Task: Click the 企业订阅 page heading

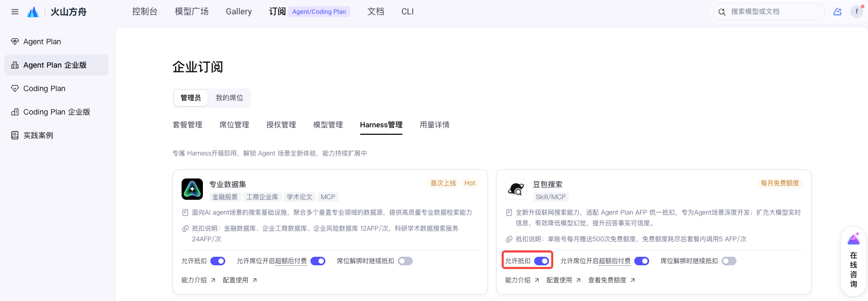Action: pos(198,67)
